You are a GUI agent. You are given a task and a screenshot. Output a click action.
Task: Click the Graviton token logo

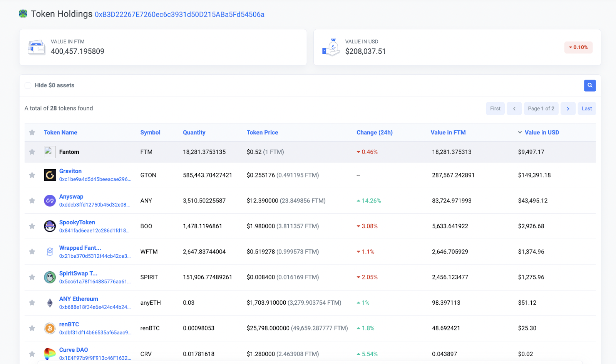tap(50, 175)
